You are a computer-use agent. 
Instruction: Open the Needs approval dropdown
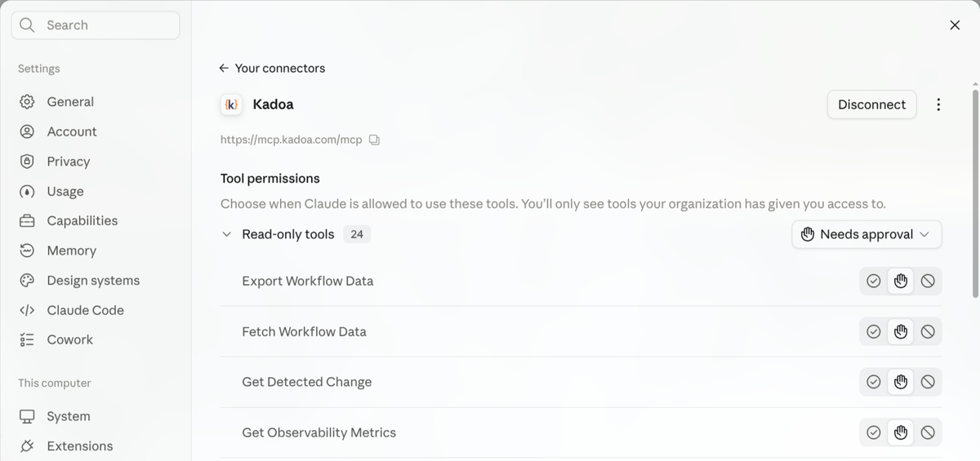coord(866,234)
